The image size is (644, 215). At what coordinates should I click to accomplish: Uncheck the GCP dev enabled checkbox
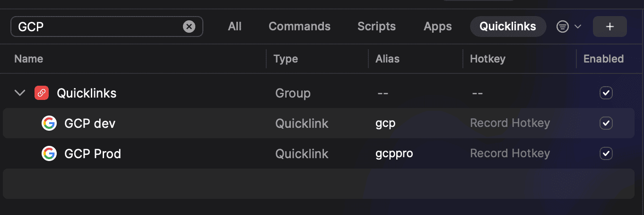pos(606,123)
